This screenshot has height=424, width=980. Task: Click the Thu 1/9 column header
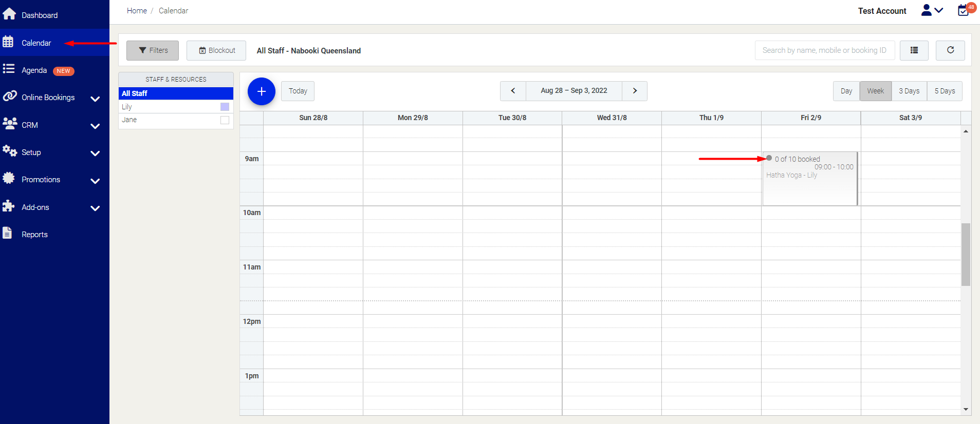(711, 118)
